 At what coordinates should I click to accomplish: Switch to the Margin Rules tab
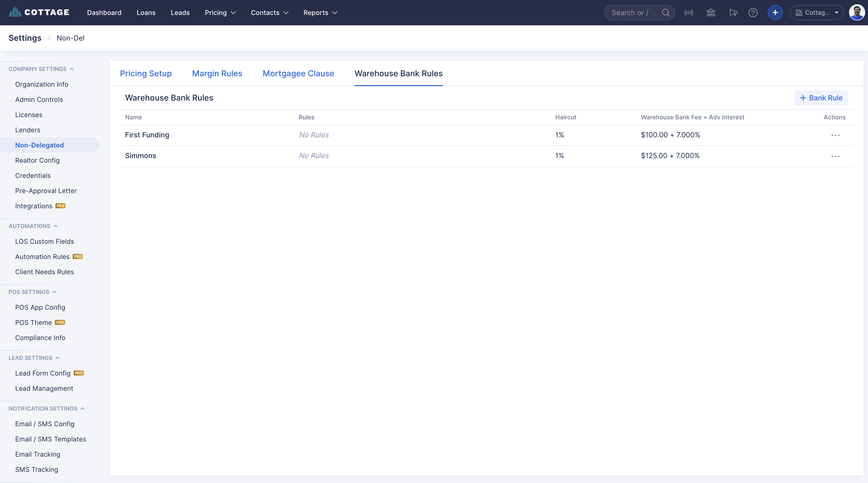217,73
